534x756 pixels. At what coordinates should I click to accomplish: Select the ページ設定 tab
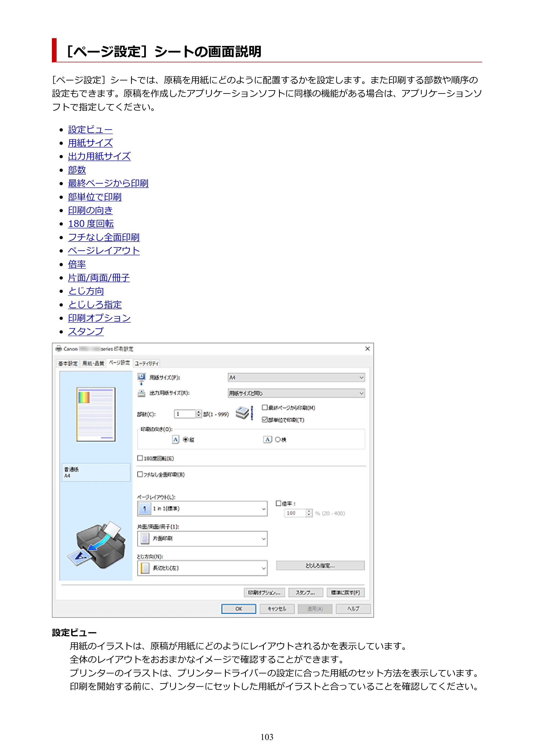(x=119, y=363)
